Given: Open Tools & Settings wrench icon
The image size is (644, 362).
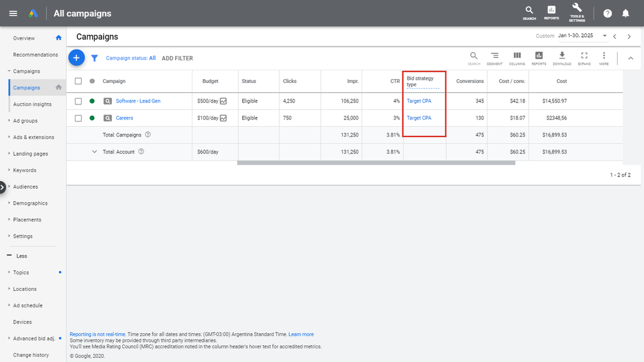Looking at the screenshot, I should coord(577,13).
